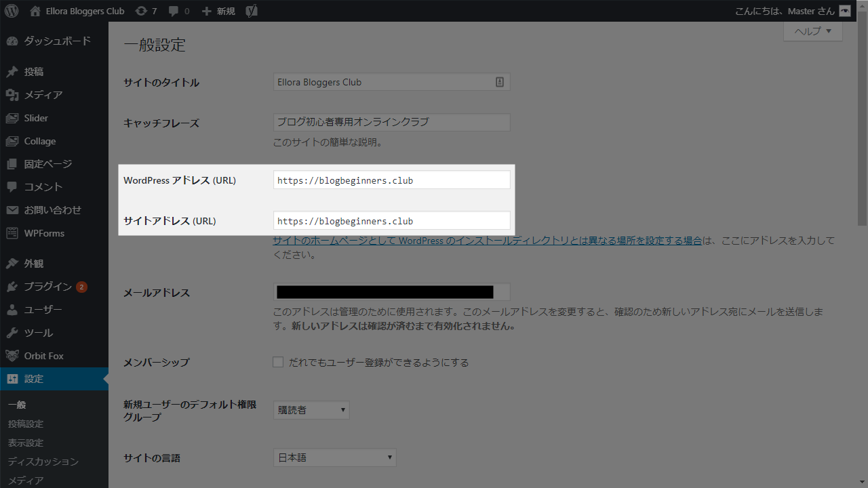Enable だれでもユーザー登録ができるようにする checkbox
The image size is (868, 488).
278,362
